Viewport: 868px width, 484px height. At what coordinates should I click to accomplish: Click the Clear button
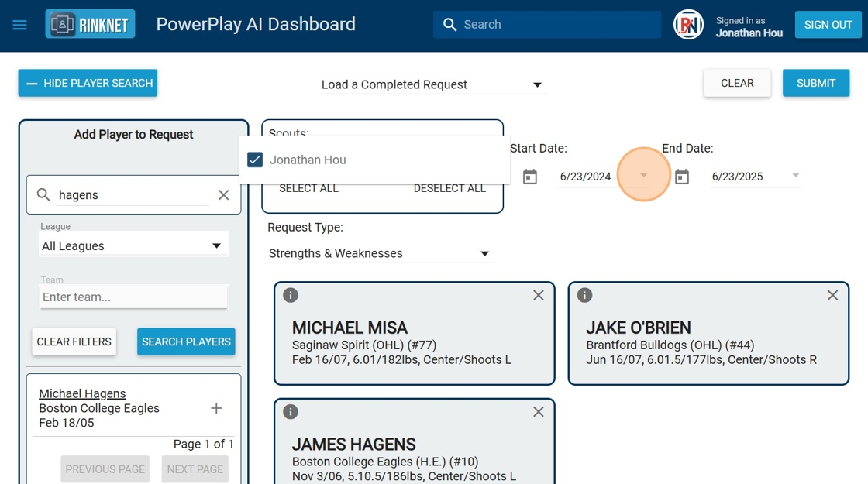[x=737, y=83]
